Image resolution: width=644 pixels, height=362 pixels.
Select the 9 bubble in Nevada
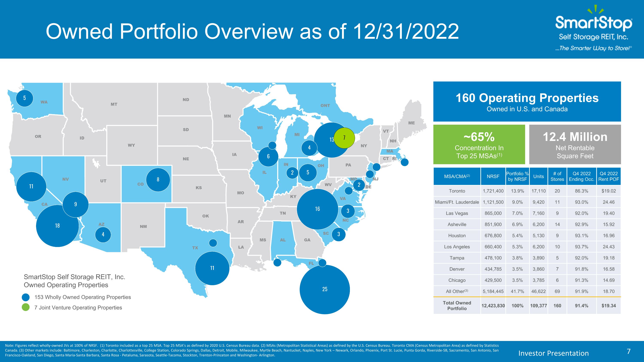(76, 204)
